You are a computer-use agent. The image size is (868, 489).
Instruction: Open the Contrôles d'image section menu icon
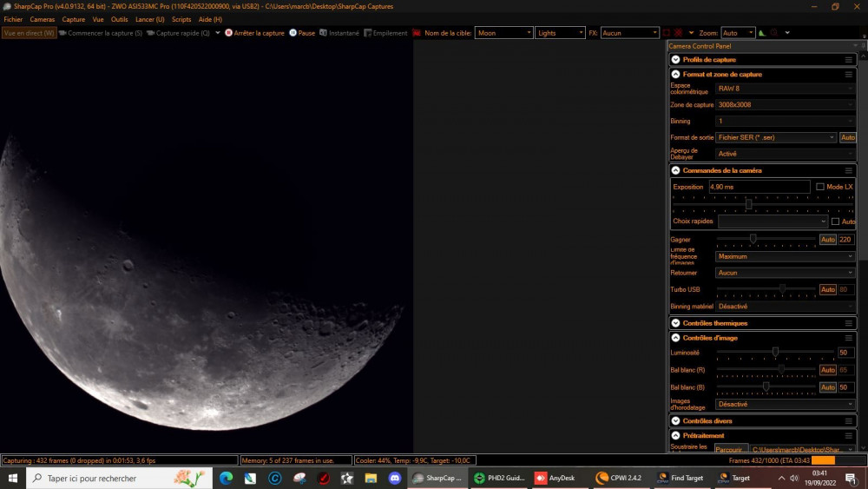click(x=849, y=338)
